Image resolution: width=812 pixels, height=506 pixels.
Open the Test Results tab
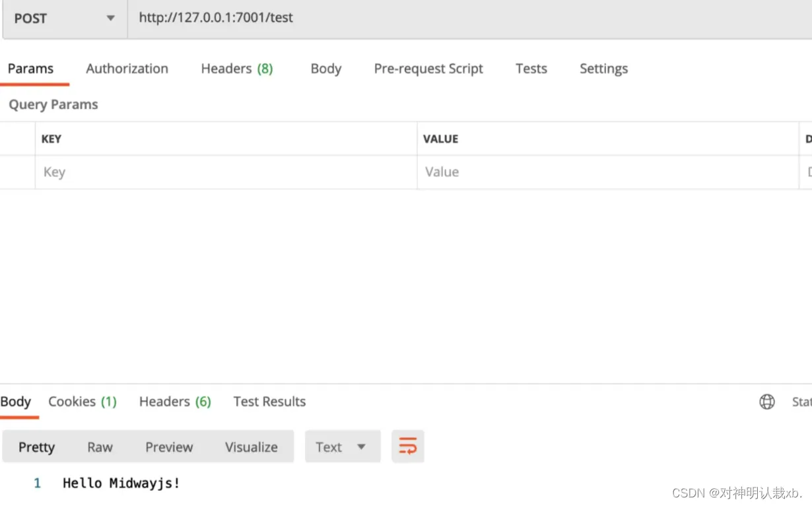click(269, 402)
